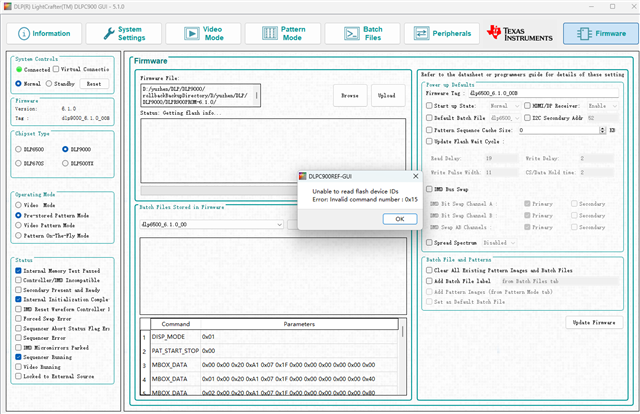Click the DLPC900REF-GUI dialog title icon
The width and height of the screenshot is (640, 414).
click(x=302, y=176)
